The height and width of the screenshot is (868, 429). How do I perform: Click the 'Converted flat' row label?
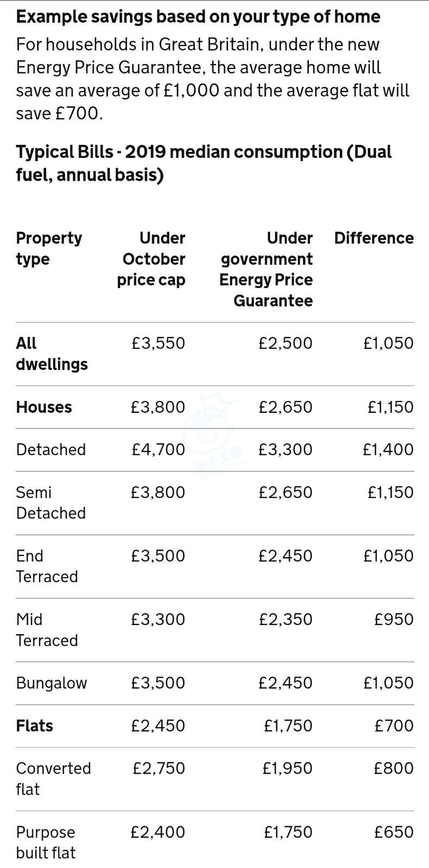[53, 779]
